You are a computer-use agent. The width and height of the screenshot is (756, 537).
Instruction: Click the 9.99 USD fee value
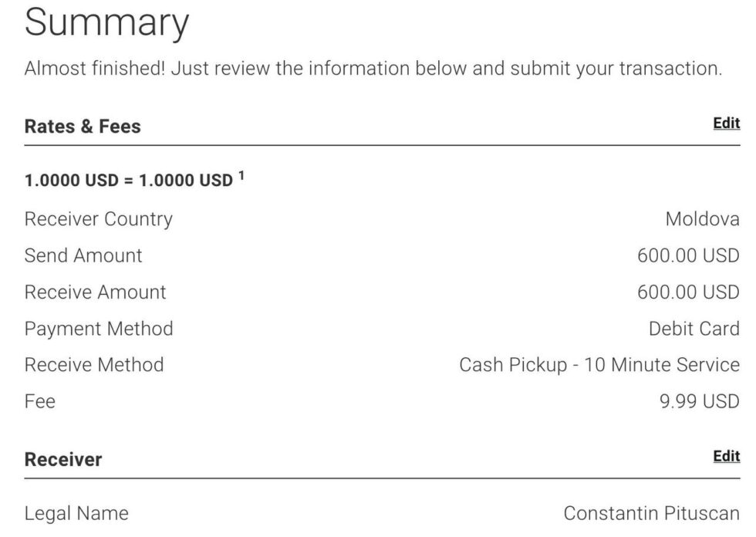coord(699,401)
